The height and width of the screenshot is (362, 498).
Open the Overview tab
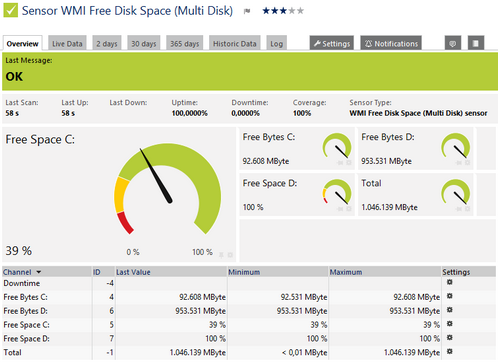click(22, 43)
